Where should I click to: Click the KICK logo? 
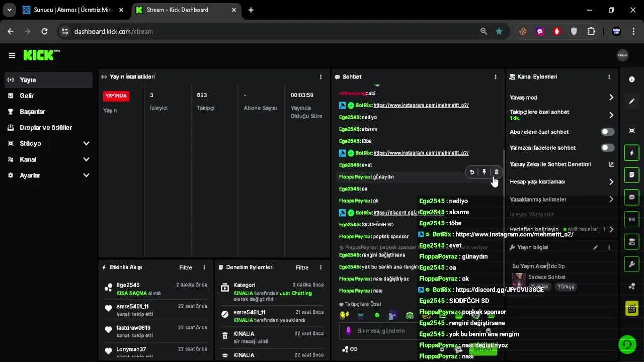(41, 55)
